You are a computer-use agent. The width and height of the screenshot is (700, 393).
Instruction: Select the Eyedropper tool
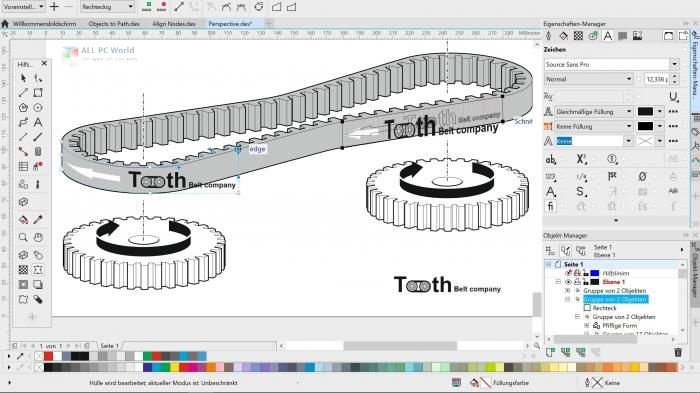pyautogui.click(x=38, y=219)
